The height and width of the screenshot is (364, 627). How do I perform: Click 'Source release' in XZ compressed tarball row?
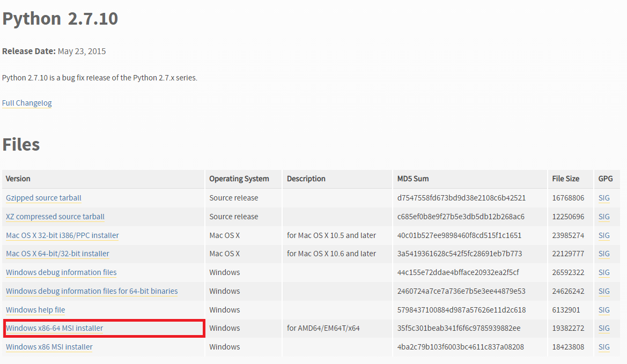(233, 217)
